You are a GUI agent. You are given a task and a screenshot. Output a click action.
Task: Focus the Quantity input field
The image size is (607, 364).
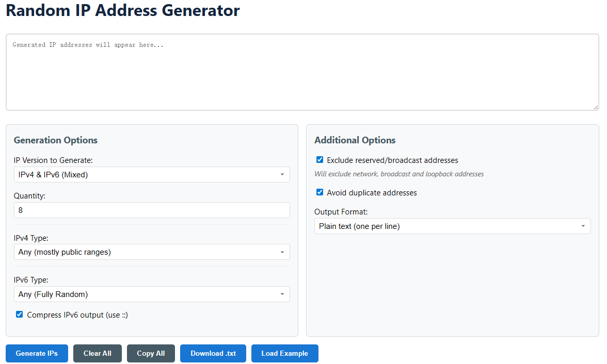coord(152,210)
